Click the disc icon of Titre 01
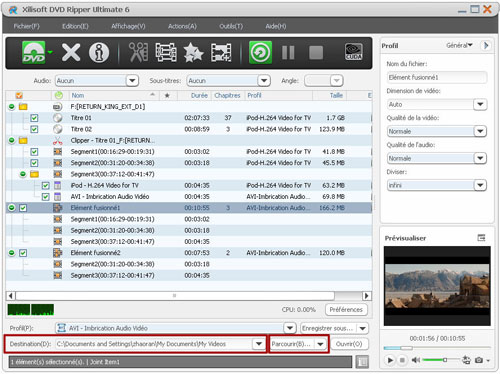Screen dimensions: 500x374 (x=58, y=118)
